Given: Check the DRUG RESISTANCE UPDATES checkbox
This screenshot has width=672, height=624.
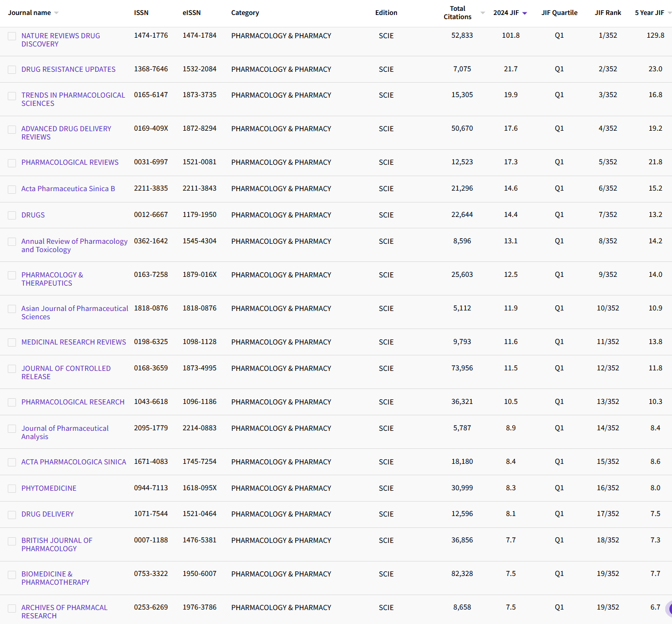Looking at the screenshot, I should point(12,70).
